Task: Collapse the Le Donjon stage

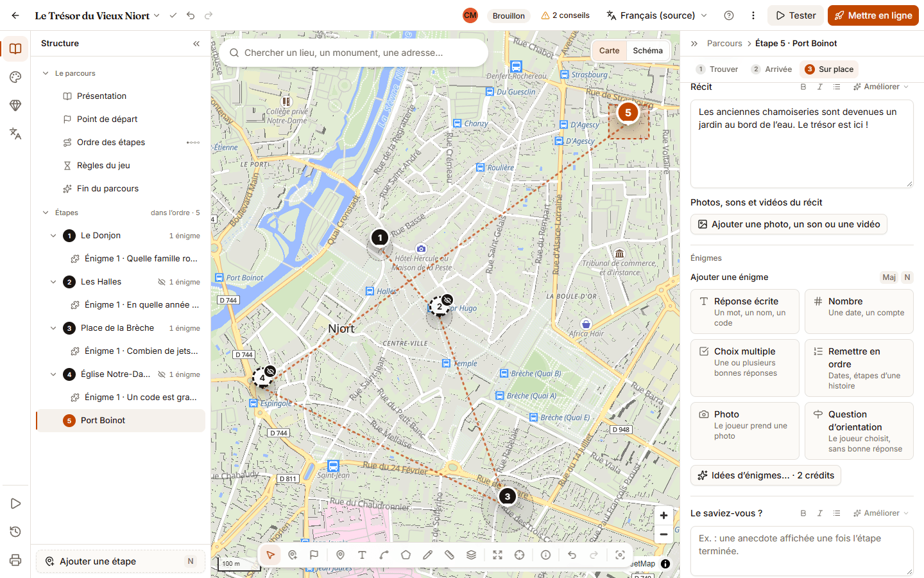Action: (x=53, y=236)
